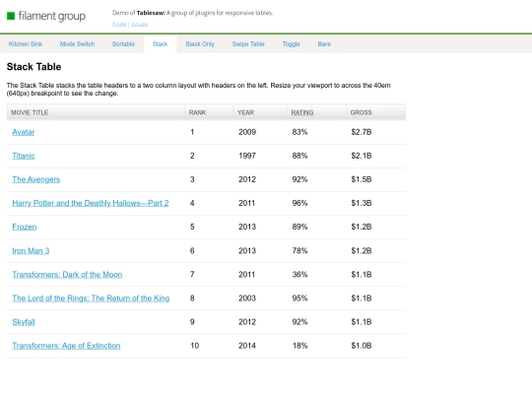Open the Frozen movie link

25,227
